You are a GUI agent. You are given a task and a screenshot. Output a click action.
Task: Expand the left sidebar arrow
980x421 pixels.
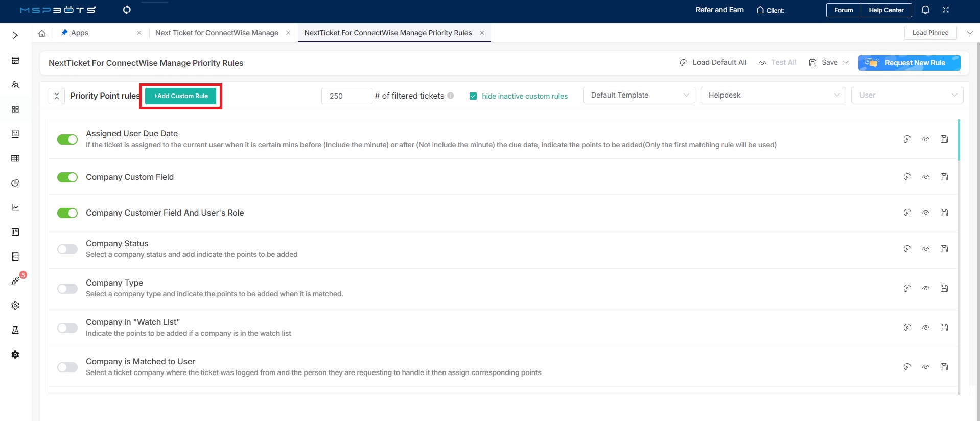pos(15,35)
